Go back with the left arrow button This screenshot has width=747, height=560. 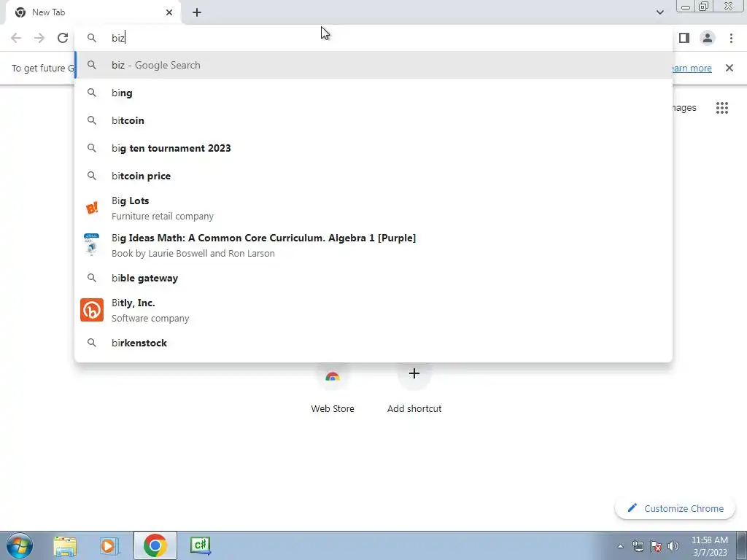pos(16,38)
